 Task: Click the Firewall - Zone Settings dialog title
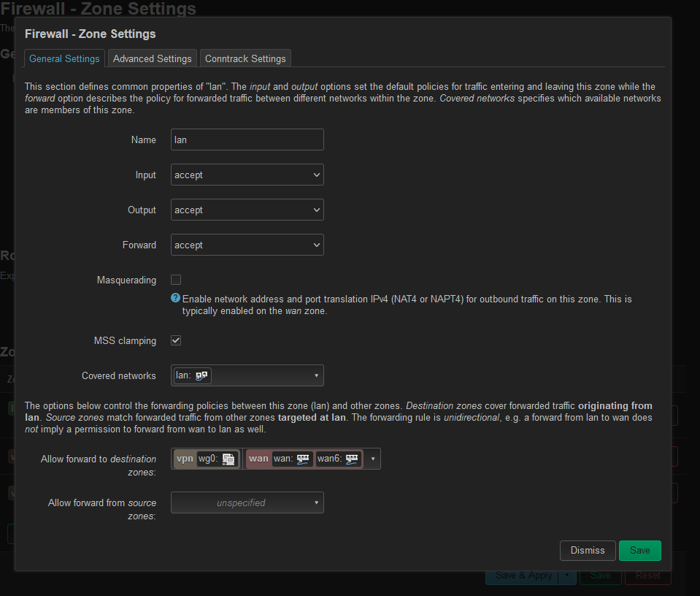click(91, 34)
